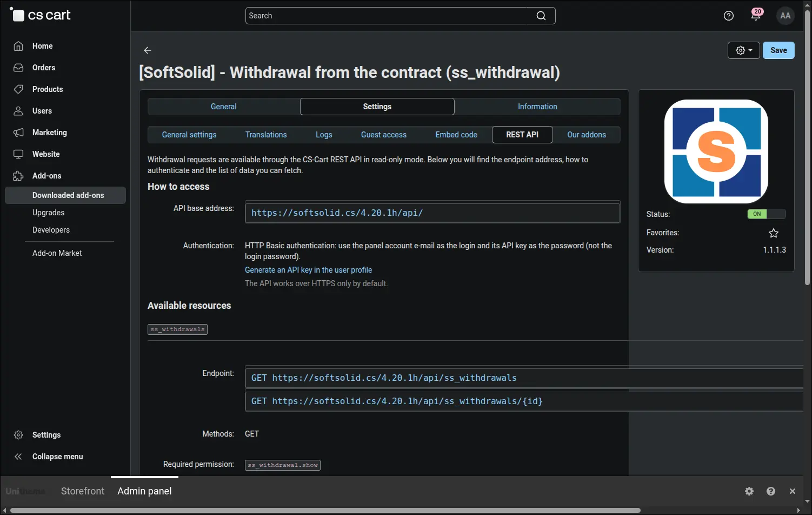Mark add-on as favorite with the star
812x515 pixels.
[x=774, y=233]
